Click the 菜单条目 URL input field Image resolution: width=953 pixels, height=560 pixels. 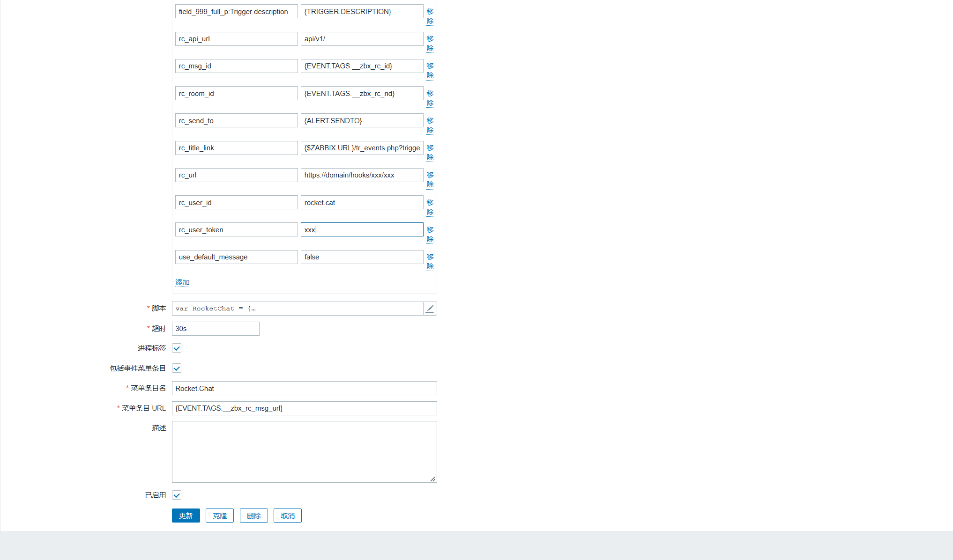[304, 408]
